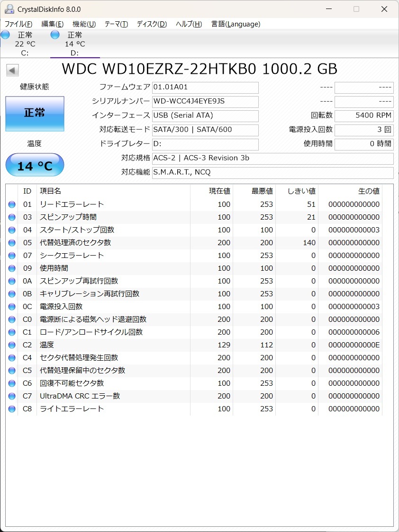Screen dimensions: 399x532
Task: Click the disk model title WDC WD10EZRZ-22HTKB0
Action: 160,69
